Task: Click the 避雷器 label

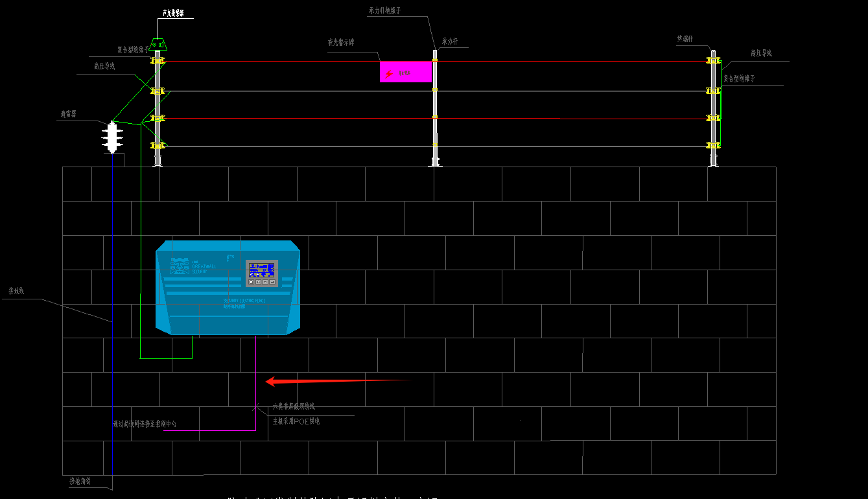Action: coord(68,114)
